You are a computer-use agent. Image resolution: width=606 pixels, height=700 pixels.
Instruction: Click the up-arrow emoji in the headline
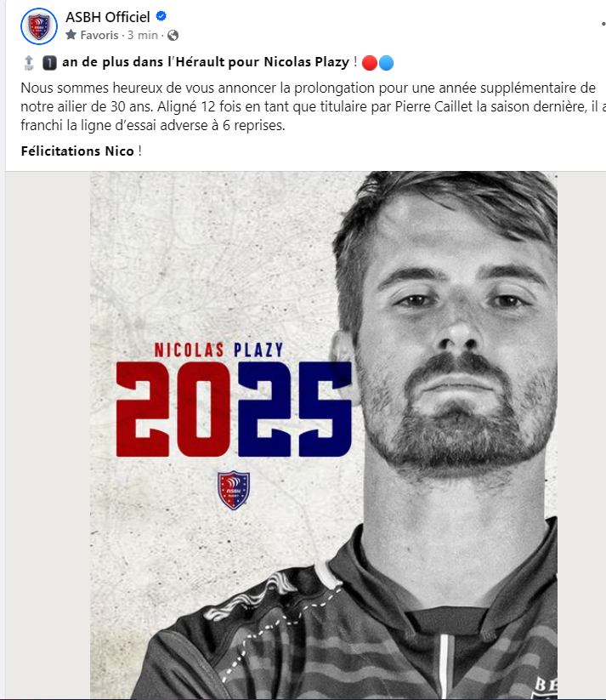(x=29, y=62)
